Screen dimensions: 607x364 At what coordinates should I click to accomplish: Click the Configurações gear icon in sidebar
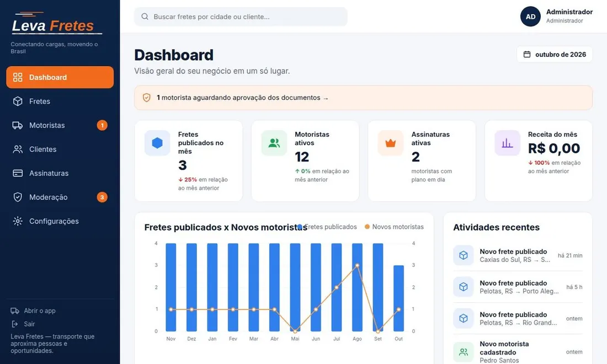point(18,221)
